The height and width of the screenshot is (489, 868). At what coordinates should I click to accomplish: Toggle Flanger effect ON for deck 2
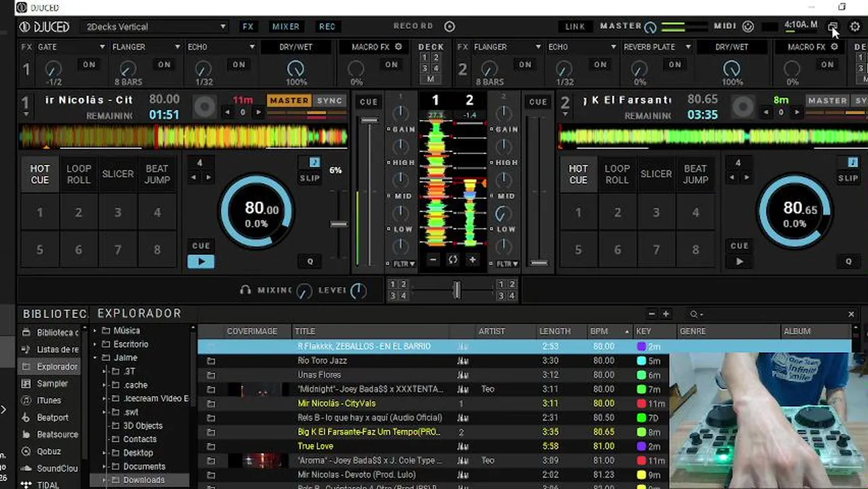click(x=525, y=65)
